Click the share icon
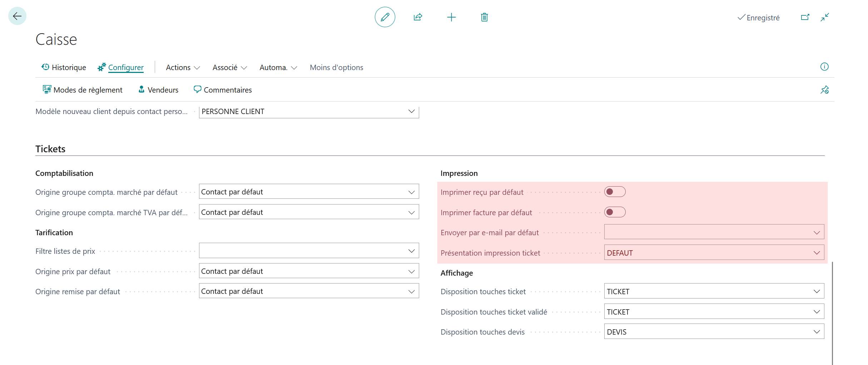The image size is (868, 365). (x=418, y=17)
